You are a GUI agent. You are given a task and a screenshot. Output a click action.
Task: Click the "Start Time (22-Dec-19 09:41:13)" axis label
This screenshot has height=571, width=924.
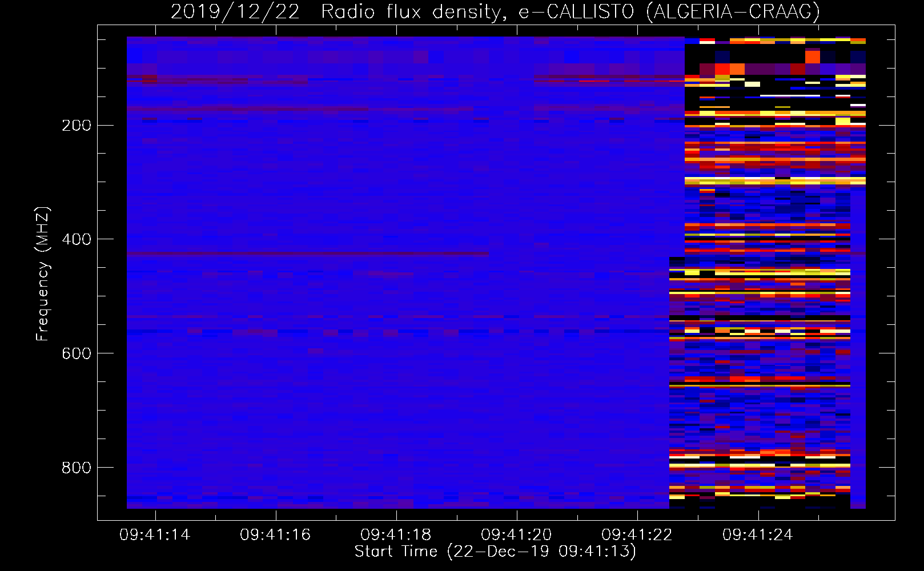[x=496, y=552]
